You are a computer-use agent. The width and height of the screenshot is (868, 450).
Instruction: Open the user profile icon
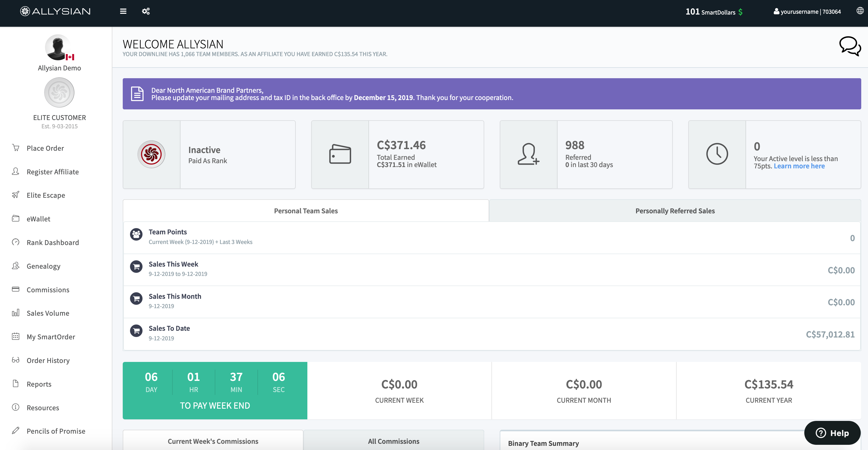(776, 11)
